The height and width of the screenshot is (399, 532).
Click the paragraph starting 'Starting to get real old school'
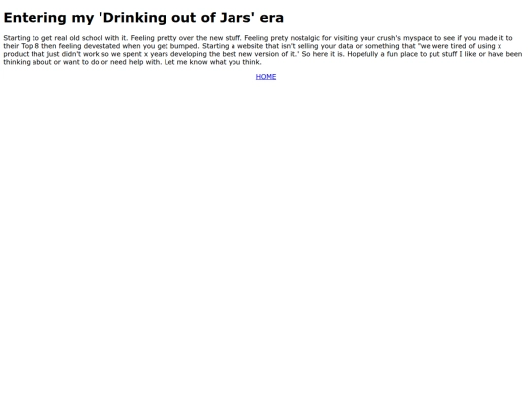pyautogui.click(x=263, y=50)
